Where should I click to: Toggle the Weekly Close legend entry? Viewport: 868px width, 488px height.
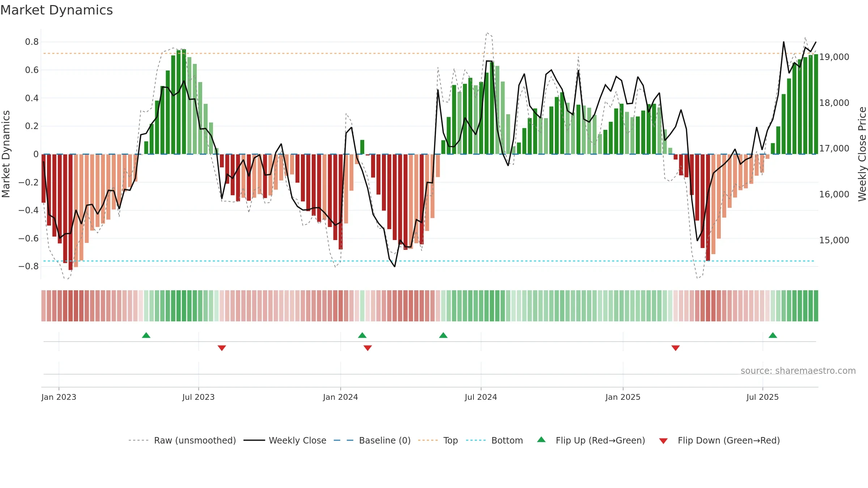tap(285, 440)
